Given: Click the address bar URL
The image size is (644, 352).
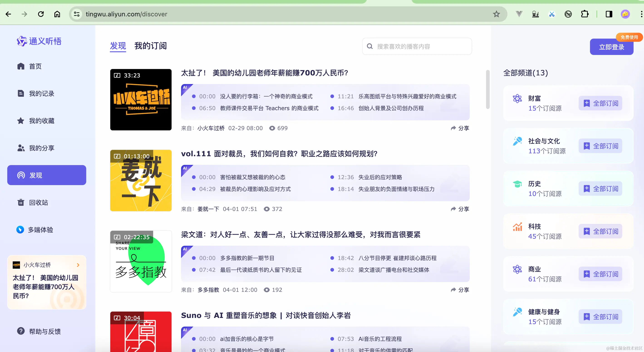Looking at the screenshot, I should pyautogui.click(x=126, y=14).
